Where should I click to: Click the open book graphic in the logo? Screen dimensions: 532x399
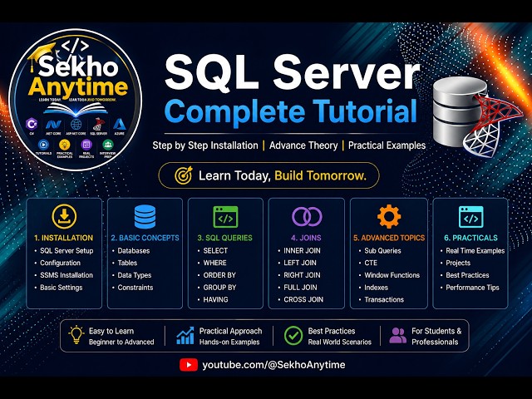[76, 109]
